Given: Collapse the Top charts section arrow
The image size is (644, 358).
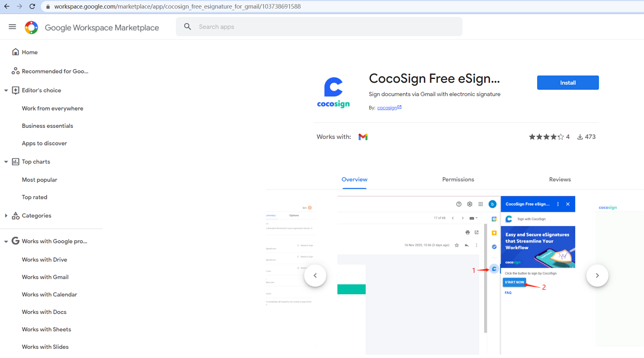Looking at the screenshot, I should (6, 162).
